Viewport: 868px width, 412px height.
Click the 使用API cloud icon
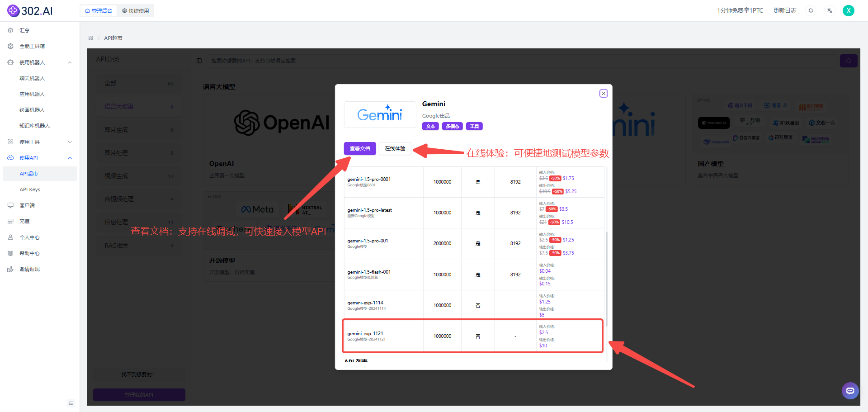(x=10, y=158)
